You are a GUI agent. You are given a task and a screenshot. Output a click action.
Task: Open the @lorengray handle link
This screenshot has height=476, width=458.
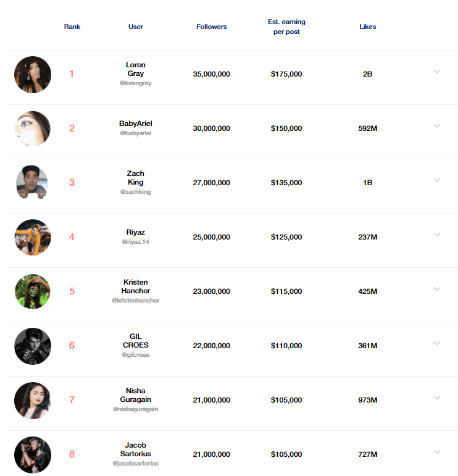[136, 83]
